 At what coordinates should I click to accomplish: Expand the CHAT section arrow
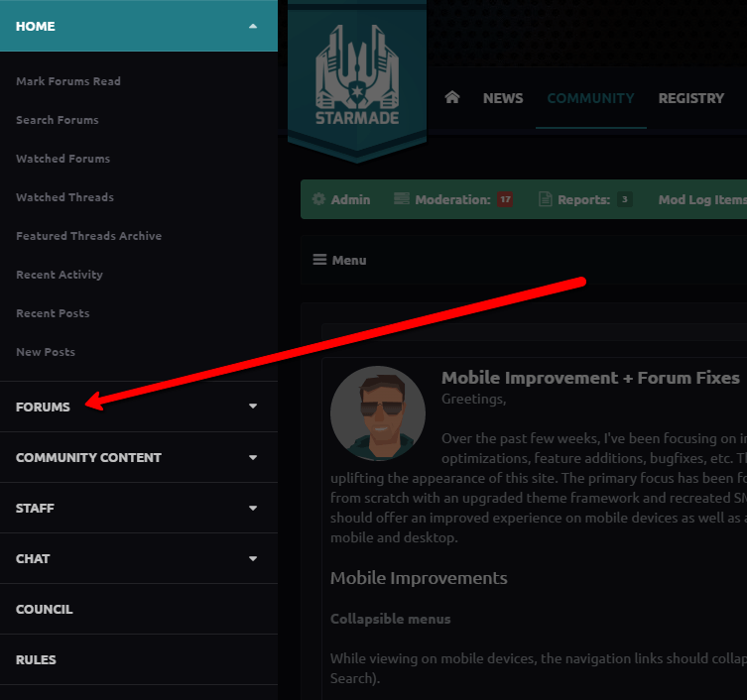[x=253, y=558]
